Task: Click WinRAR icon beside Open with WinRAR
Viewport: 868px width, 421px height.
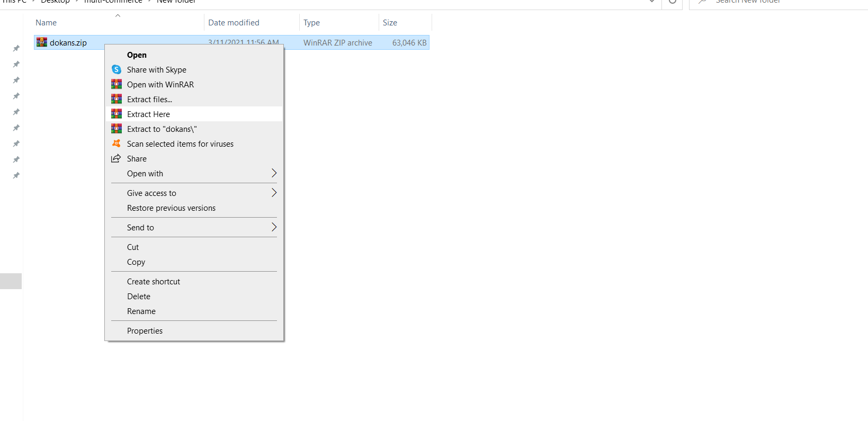Action: [117, 85]
